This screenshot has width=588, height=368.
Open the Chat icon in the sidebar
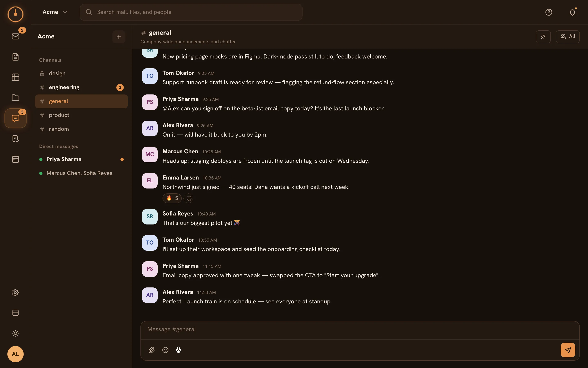pyautogui.click(x=15, y=118)
